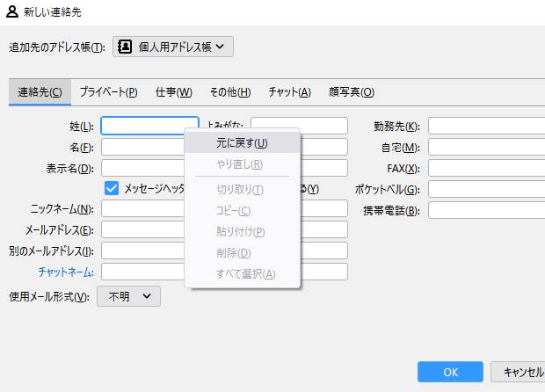Click the person icon in the title bar
The image size is (545, 392).
pyautogui.click(x=11, y=11)
